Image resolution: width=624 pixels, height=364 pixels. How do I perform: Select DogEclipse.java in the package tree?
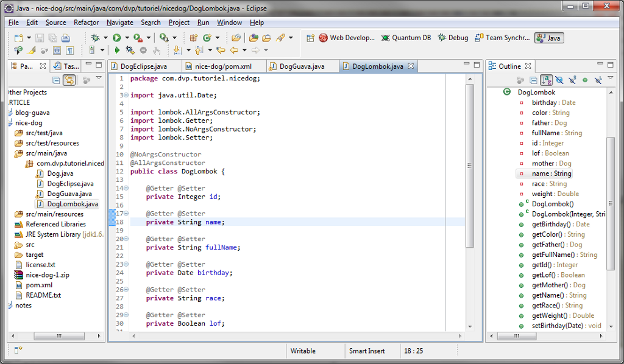(70, 183)
